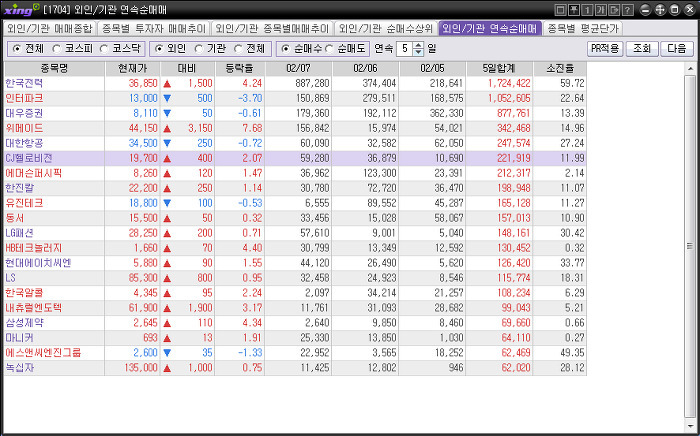
Task: Switch to 외인/기관 종목별매매추이 tab
Action: point(272,29)
